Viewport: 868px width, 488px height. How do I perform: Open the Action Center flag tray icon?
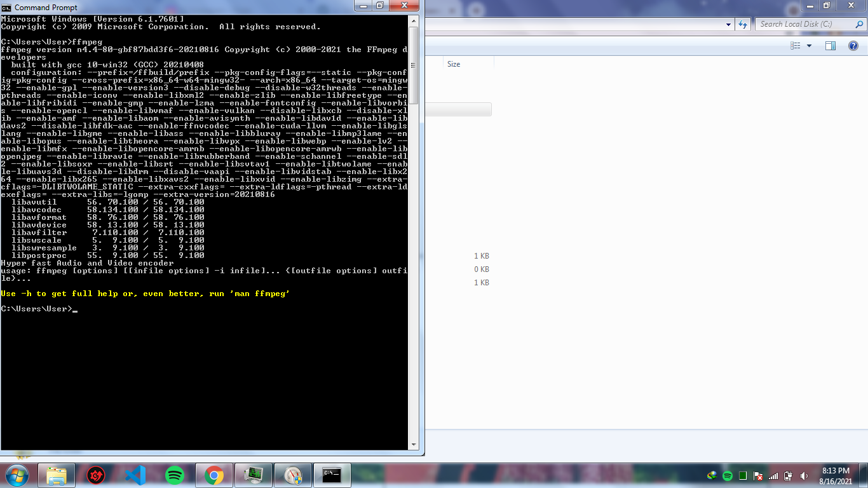tap(757, 476)
